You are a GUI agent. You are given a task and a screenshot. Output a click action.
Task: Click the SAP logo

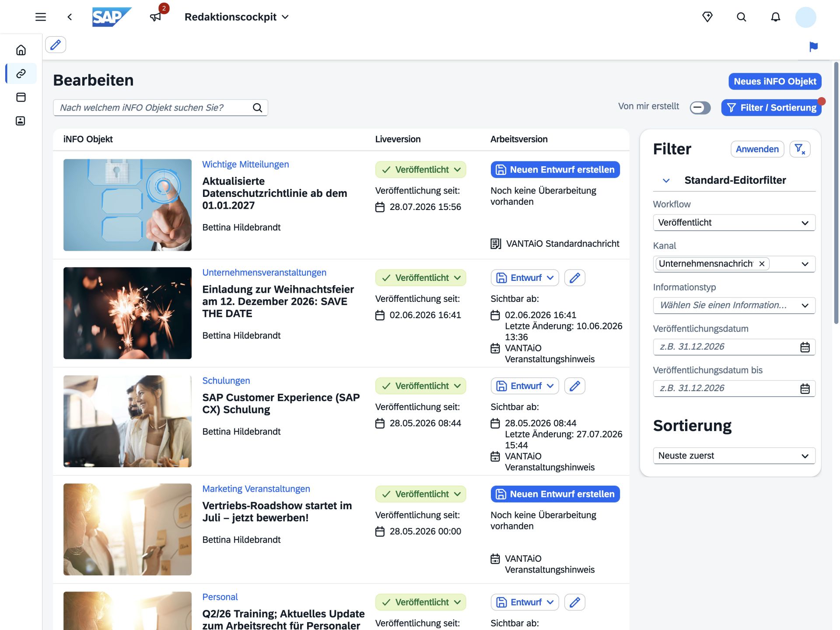tap(112, 17)
